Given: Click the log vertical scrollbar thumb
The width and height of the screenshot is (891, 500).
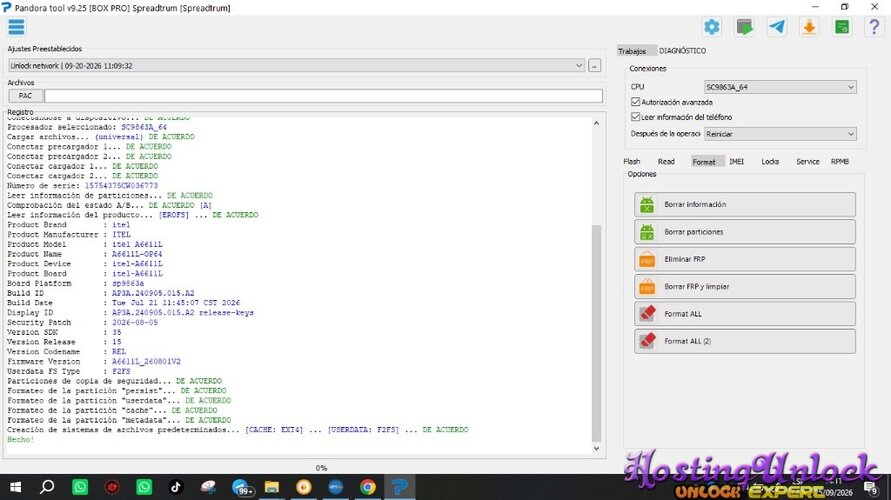Looking at the screenshot, I should pos(596,333).
